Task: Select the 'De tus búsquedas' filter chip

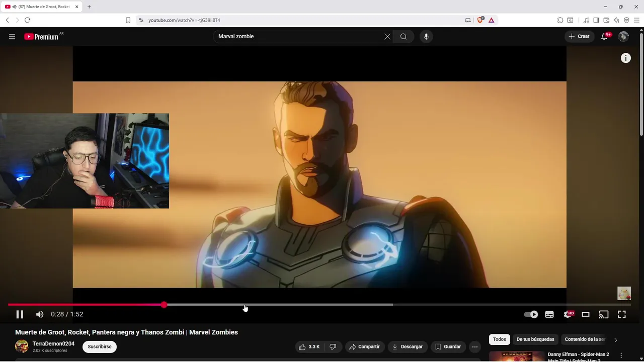Action: (x=535, y=339)
